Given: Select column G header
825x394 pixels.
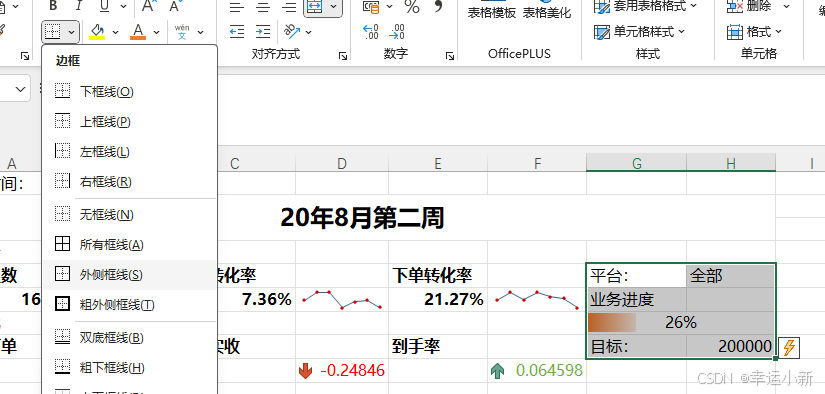Looking at the screenshot, I should click(x=637, y=164).
